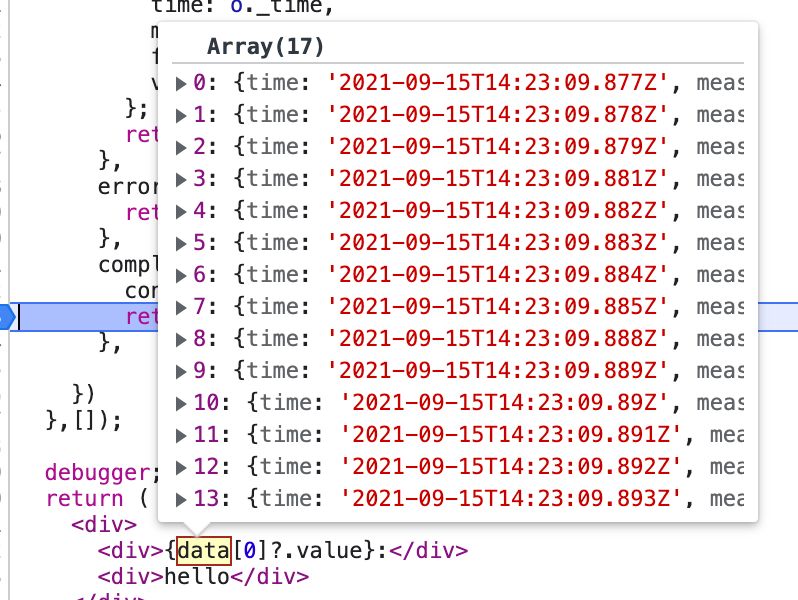Expand array item 12 with time 09.892Z

(x=181, y=468)
